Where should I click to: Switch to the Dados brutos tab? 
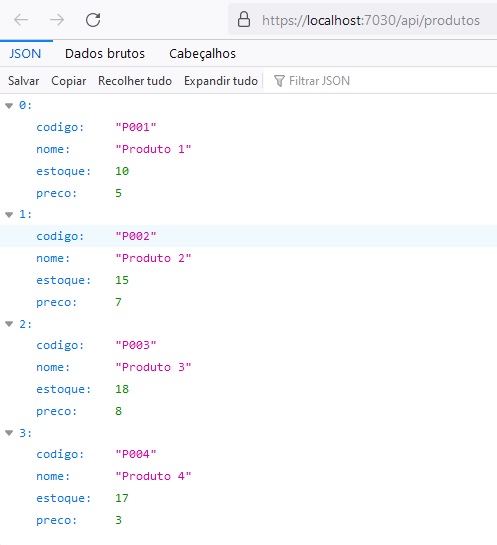[x=105, y=54]
